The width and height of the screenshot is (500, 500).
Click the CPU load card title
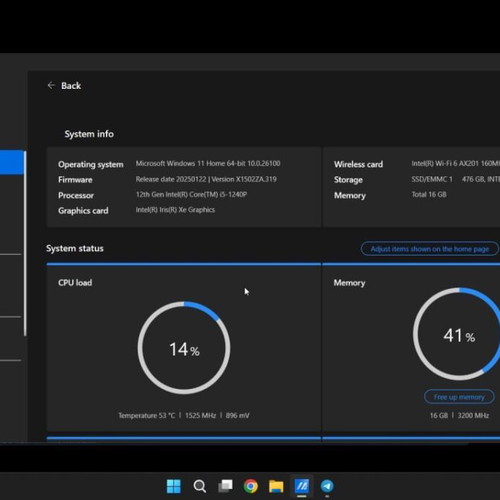tap(75, 283)
